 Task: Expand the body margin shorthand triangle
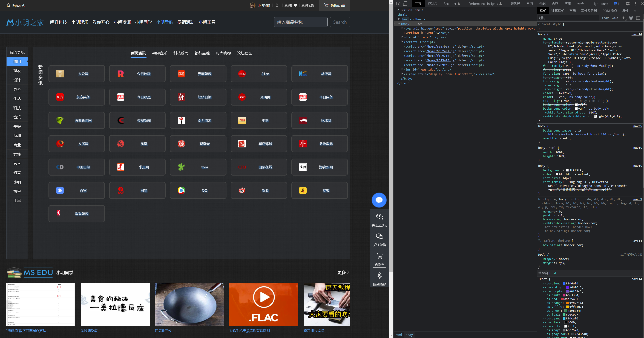(556, 39)
